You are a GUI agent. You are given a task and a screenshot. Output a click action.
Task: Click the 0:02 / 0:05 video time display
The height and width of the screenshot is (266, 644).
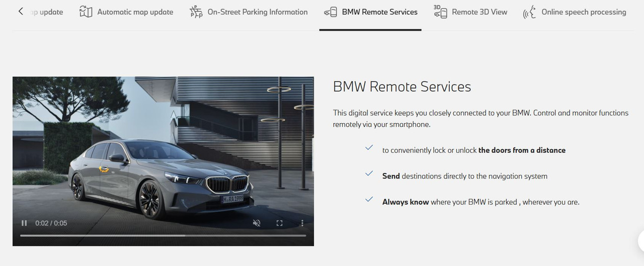(x=51, y=223)
